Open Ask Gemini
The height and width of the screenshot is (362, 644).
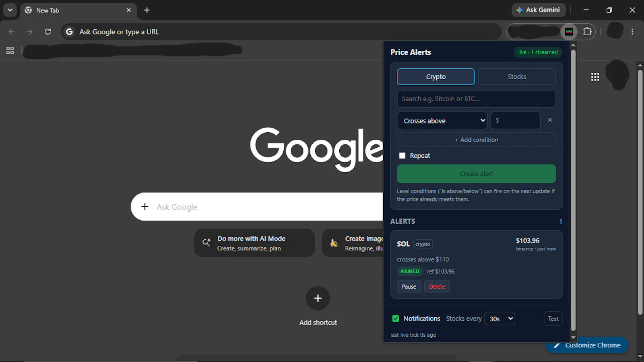coord(538,10)
